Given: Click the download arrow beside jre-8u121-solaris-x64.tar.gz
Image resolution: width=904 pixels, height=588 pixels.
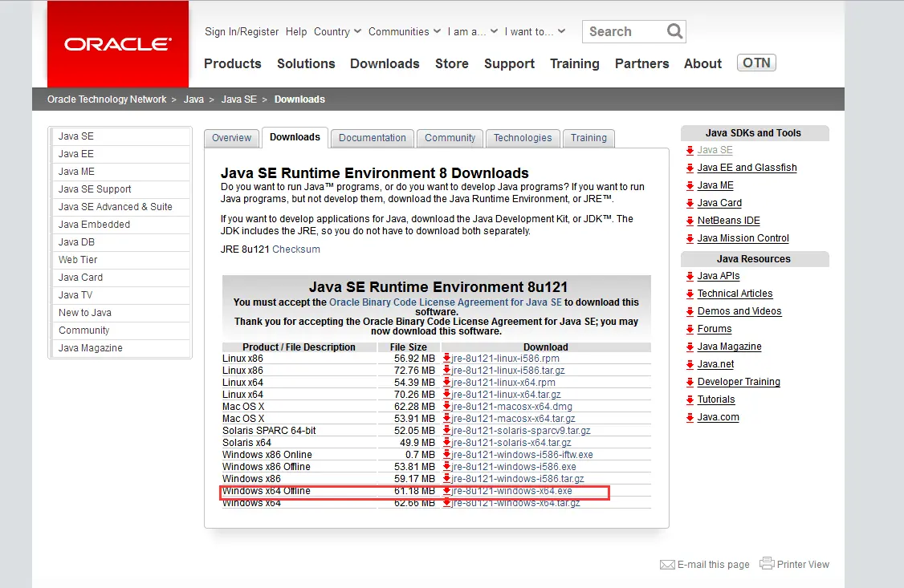Looking at the screenshot, I should [x=446, y=443].
